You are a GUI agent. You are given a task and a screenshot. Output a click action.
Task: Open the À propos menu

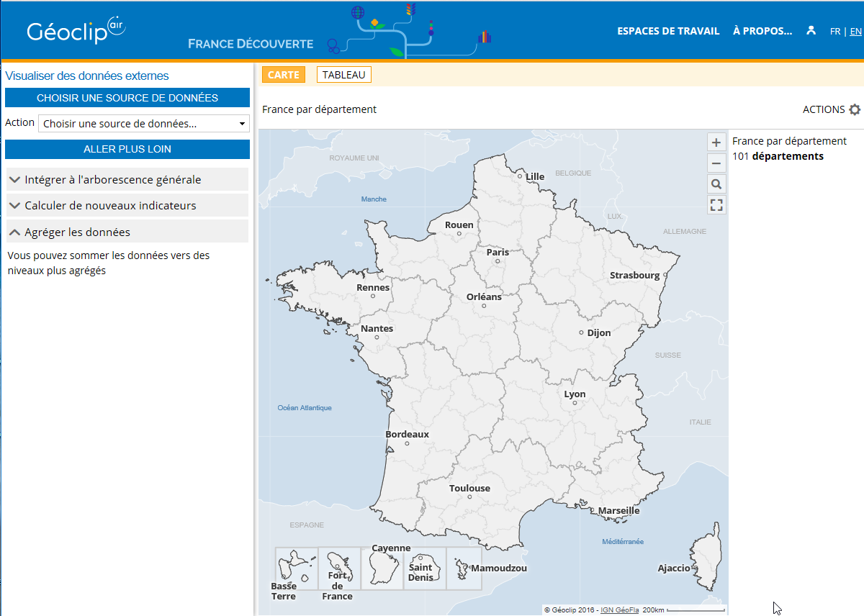pyautogui.click(x=762, y=31)
